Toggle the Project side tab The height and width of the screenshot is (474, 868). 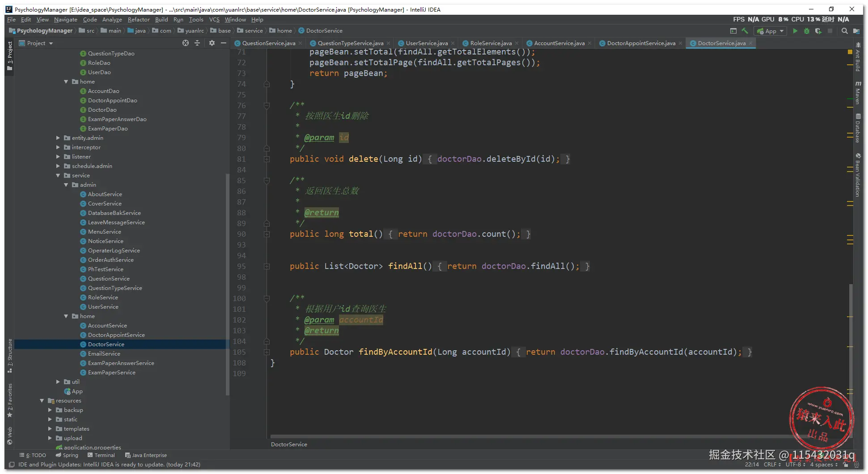(x=10, y=55)
